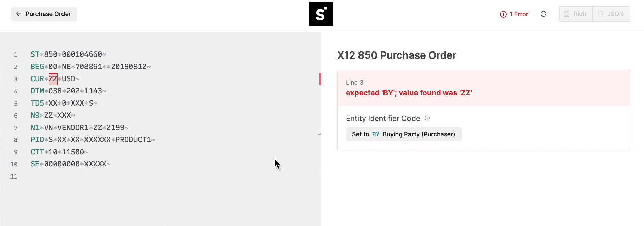Click the back arrow in Purchase Order button

[19, 14]
